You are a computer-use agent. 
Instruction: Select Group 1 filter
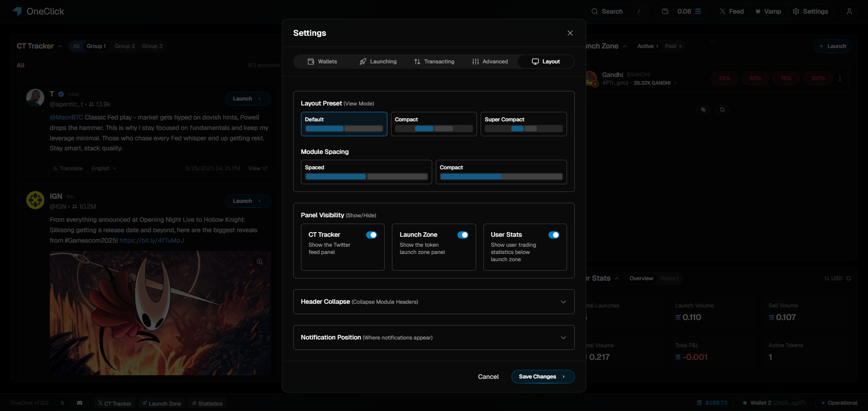[x=96, y=46]
